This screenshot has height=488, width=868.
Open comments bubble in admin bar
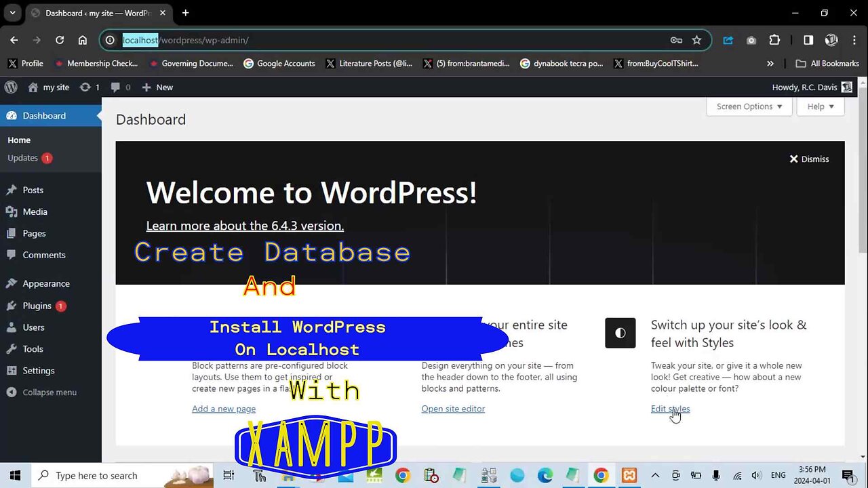click(121, 87)
